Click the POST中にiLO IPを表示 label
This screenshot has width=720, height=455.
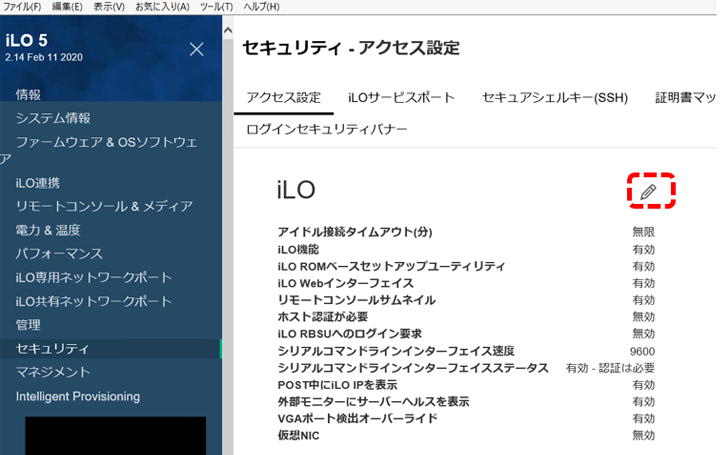(338, 385)
